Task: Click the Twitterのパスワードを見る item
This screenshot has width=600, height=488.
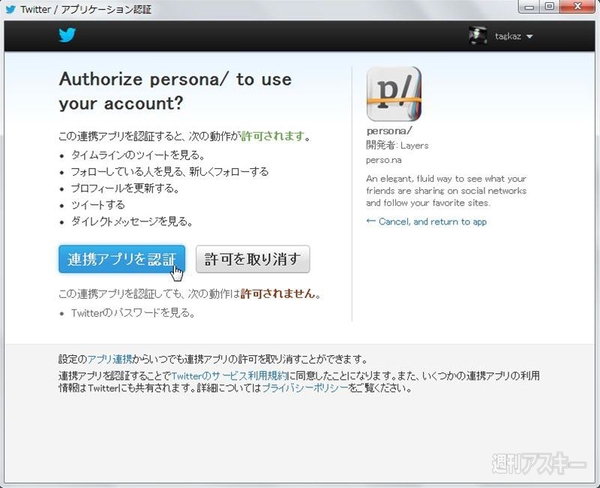Action: point(134,313)
